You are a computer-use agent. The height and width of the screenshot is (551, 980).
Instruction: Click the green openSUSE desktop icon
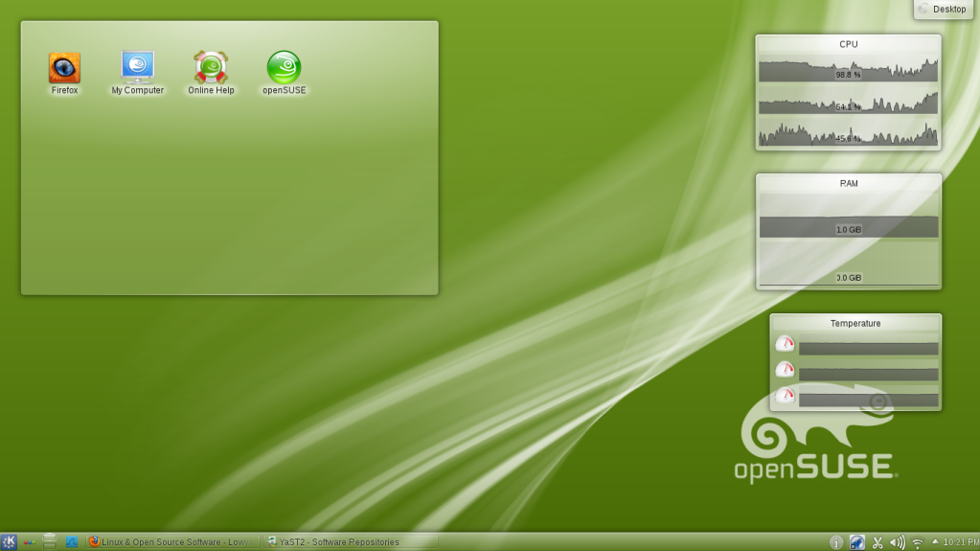pos(284,68)
